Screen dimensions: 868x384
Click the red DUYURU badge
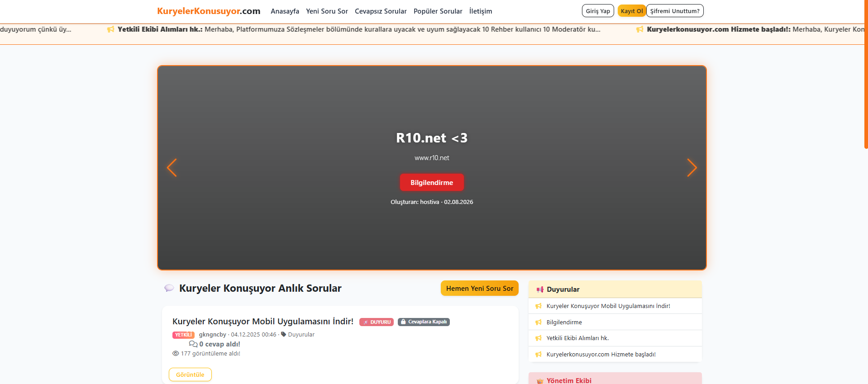coord(377,322)
